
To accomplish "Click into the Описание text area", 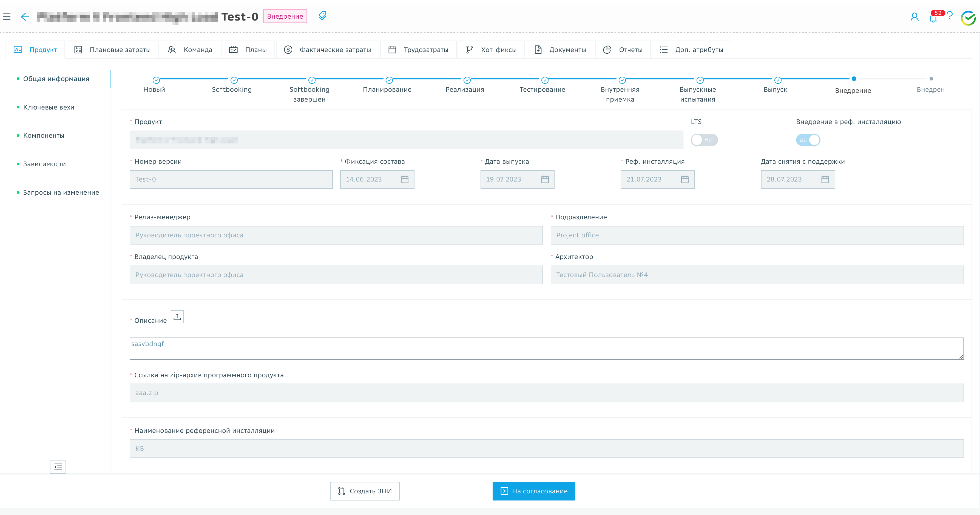I will [x=546, y=349].
